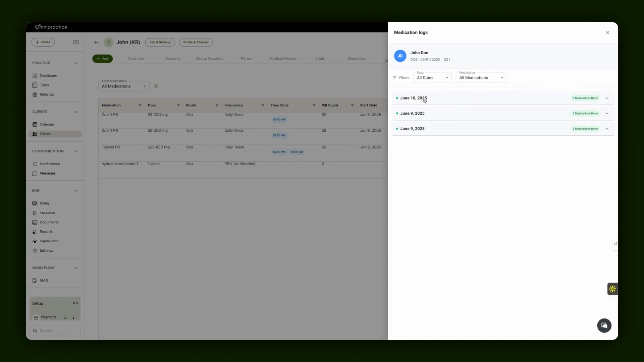The height and width of the screenshot is (362, 644).
Task: Open the chat support bubble icon
Action: pos(604,325)
